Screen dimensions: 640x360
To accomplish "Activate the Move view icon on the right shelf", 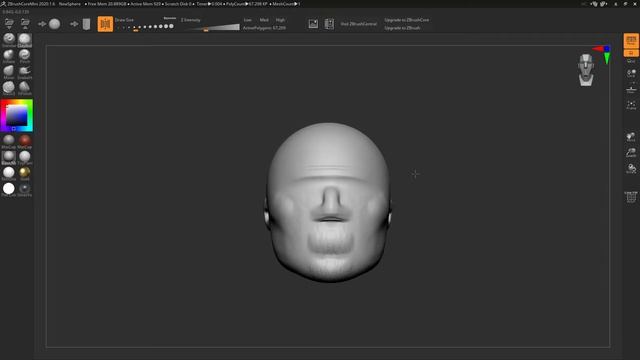I will coord(631,137).
